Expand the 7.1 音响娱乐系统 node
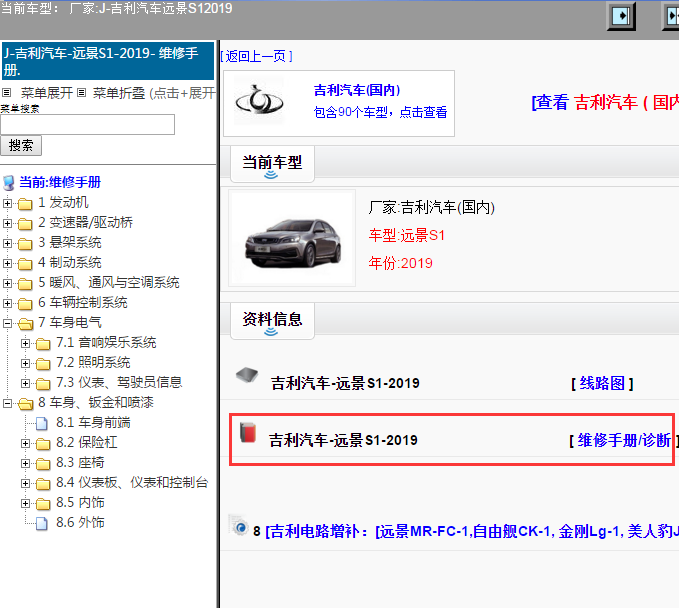The width and height of the screenshot is (679, 608). tap(26, 343)
